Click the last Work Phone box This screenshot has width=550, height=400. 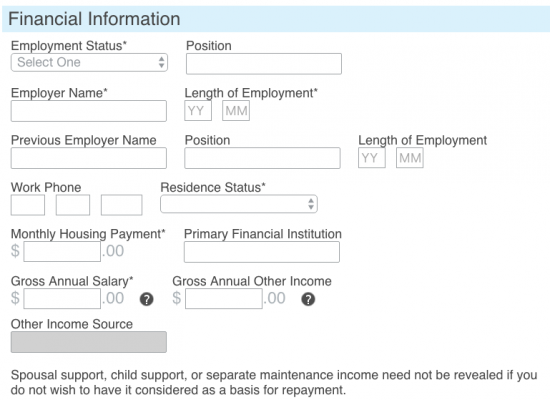(x=122, y=205)
